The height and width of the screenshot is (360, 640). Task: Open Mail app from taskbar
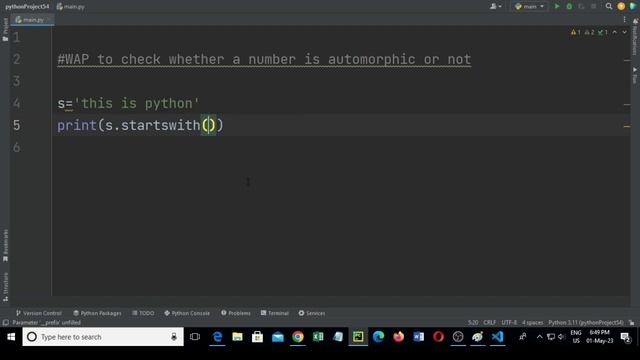[278, 337]
